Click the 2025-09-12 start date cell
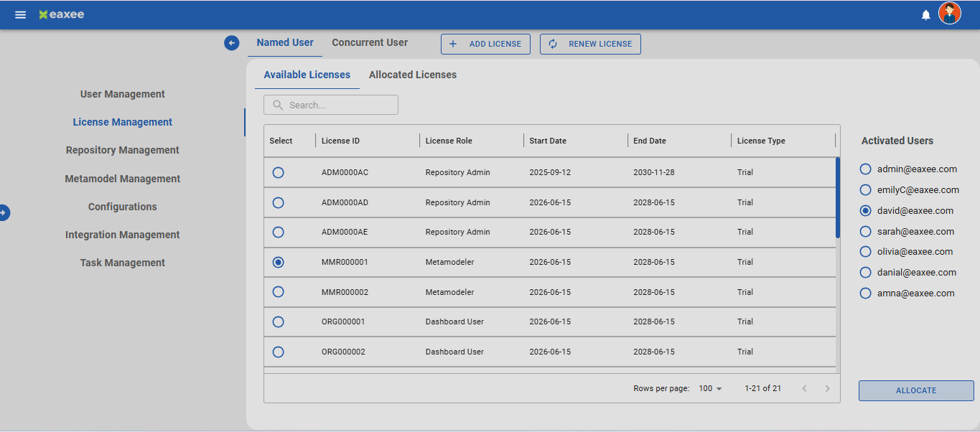 tap(550, 172)
